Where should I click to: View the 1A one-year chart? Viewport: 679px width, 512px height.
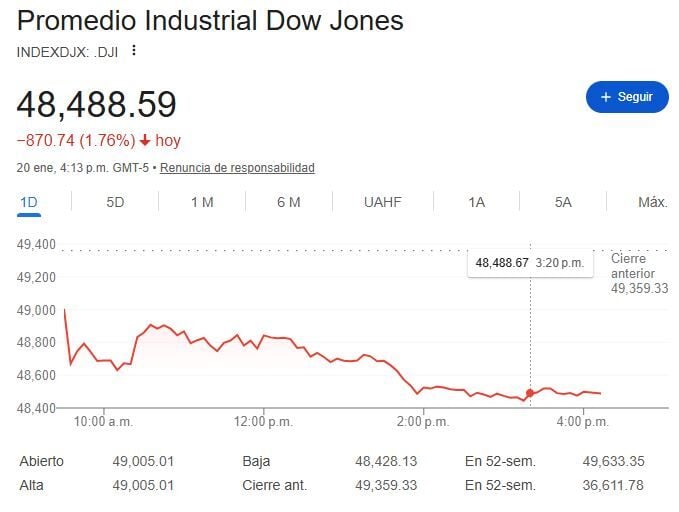point(476,202)
